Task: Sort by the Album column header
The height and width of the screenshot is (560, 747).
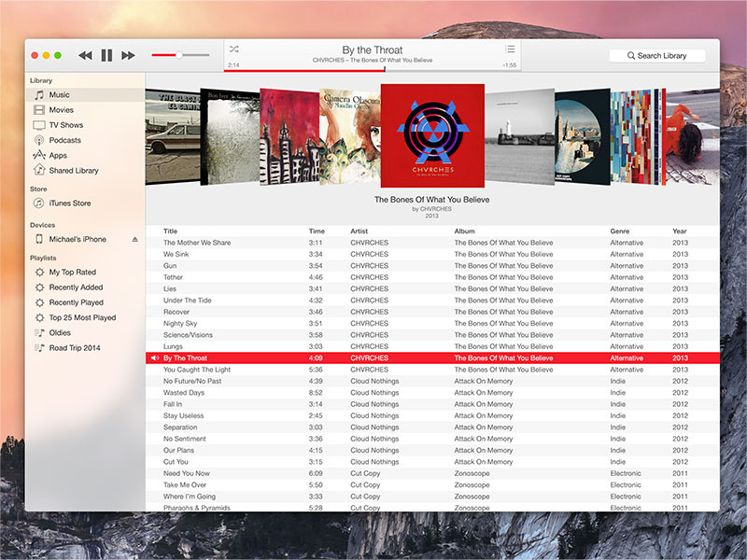Action: [464, 231]
